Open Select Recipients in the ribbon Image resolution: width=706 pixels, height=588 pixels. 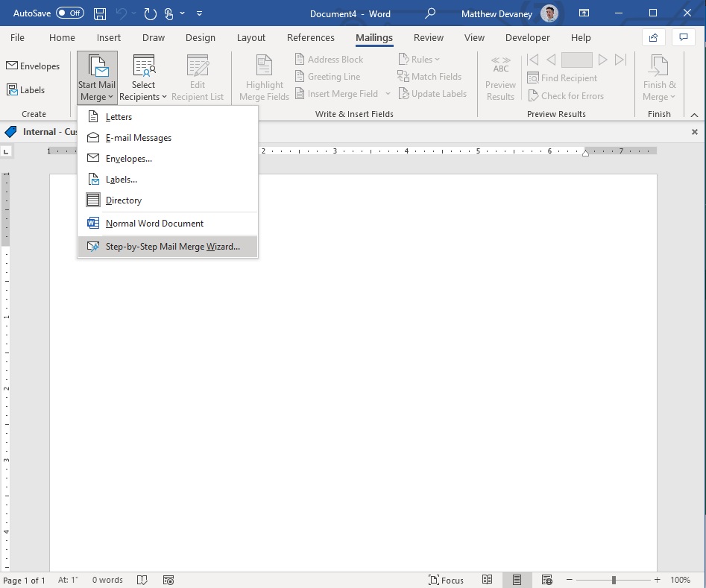pos(143,78)
